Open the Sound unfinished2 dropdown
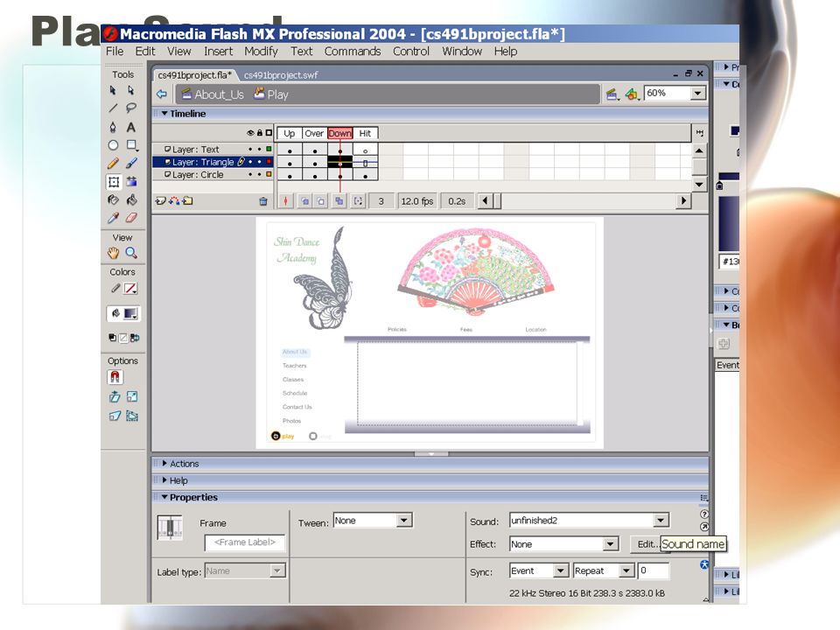 pos(661,520)
